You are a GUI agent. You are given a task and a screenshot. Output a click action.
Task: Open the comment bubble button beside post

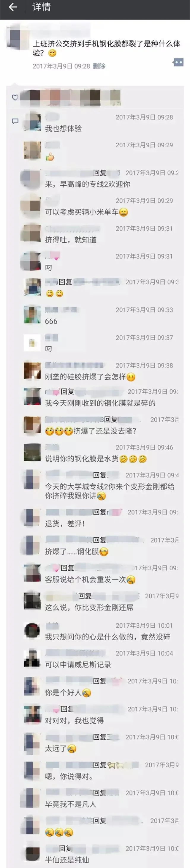pyautogui.click(x=178, y=62)
